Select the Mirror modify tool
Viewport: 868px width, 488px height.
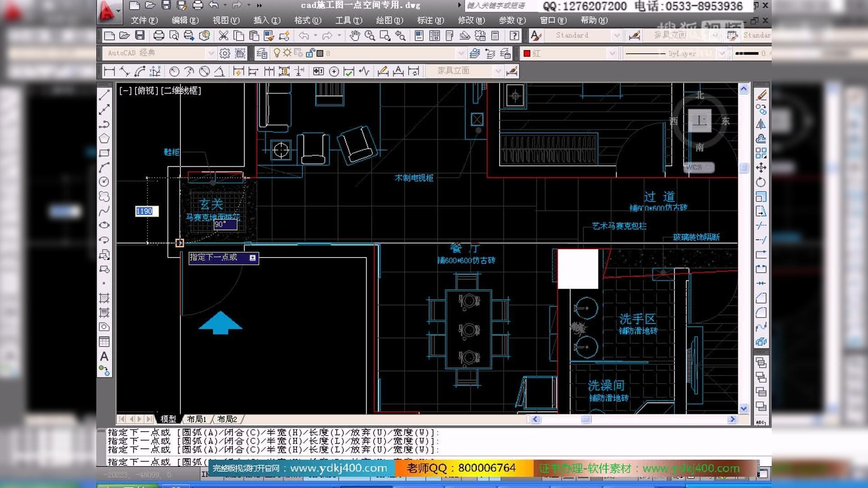pos(761,124)
